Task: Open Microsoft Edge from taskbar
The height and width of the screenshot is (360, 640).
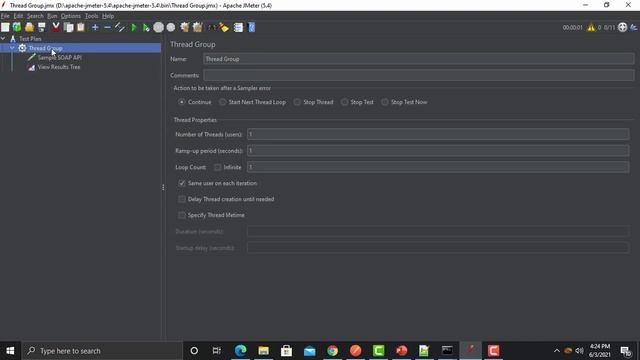Action: 240,351
